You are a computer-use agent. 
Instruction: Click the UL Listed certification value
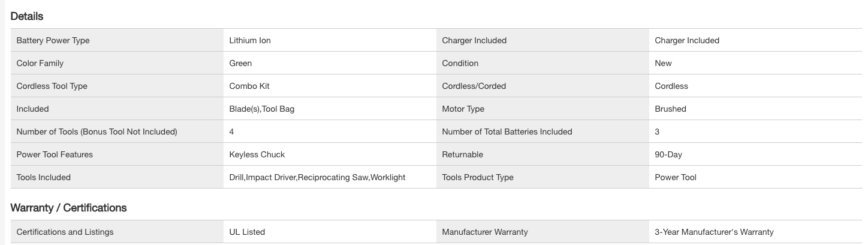coord(247,232)
